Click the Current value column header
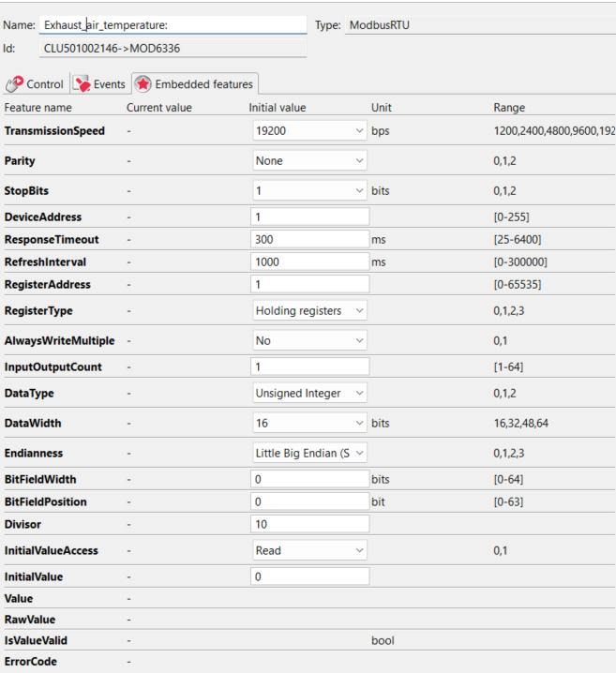This screenshot has width=616, height=673. pyautogui.click(x=158, y=107)
